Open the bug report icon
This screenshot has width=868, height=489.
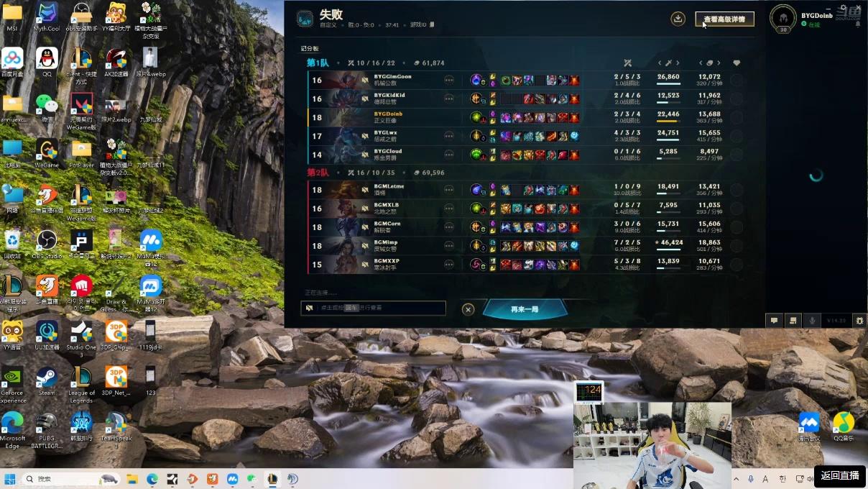[x=859, y=321]
